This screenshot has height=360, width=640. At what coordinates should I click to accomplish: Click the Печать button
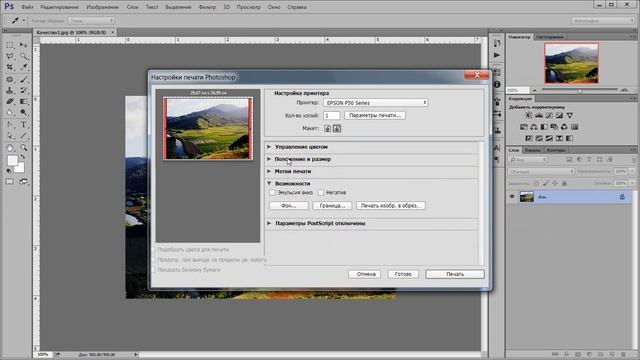click(x=455, y=274)
